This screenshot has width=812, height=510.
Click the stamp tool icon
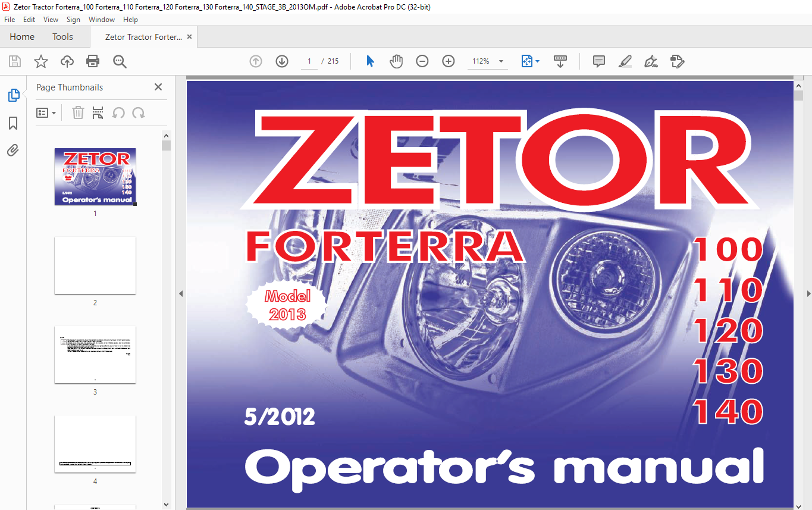point(677,61)
